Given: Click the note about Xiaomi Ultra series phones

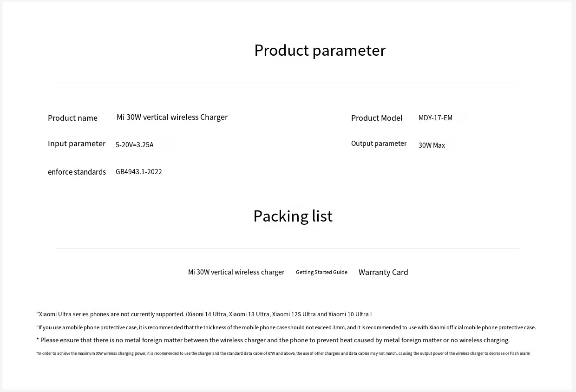Looking at the screenshot, I should click(x=204, y=314).
